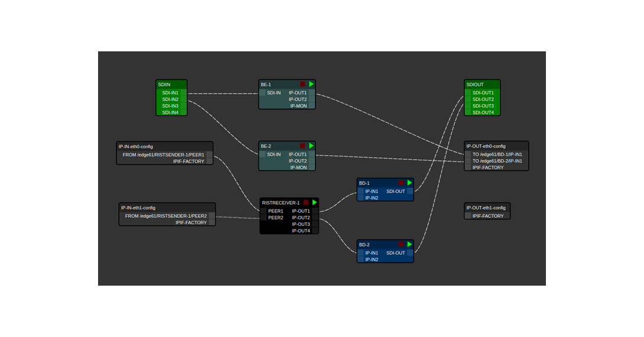The width and height of the screenshot is (644, 337).
Task: Start BE-2 with its green play icon
Action: click(x=311, y=146)
